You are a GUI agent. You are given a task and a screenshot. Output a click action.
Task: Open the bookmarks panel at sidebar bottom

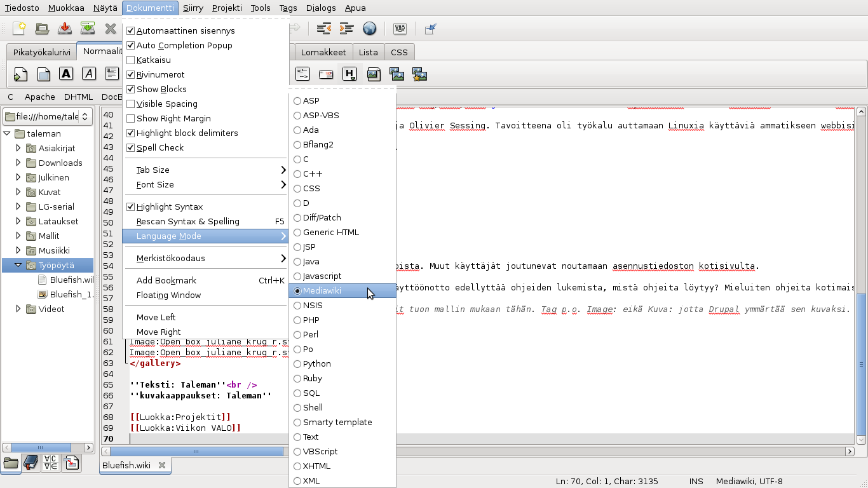pos(31,463)
